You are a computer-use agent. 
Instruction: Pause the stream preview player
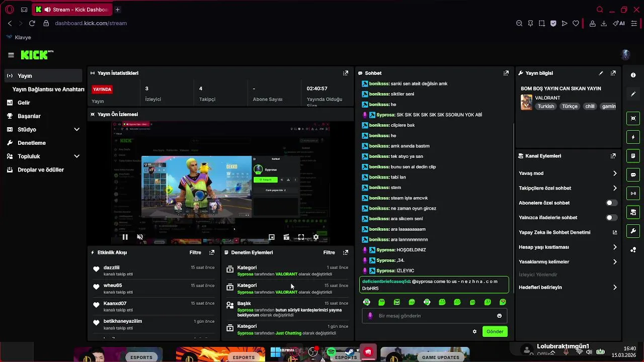click(x=125, y=237)
